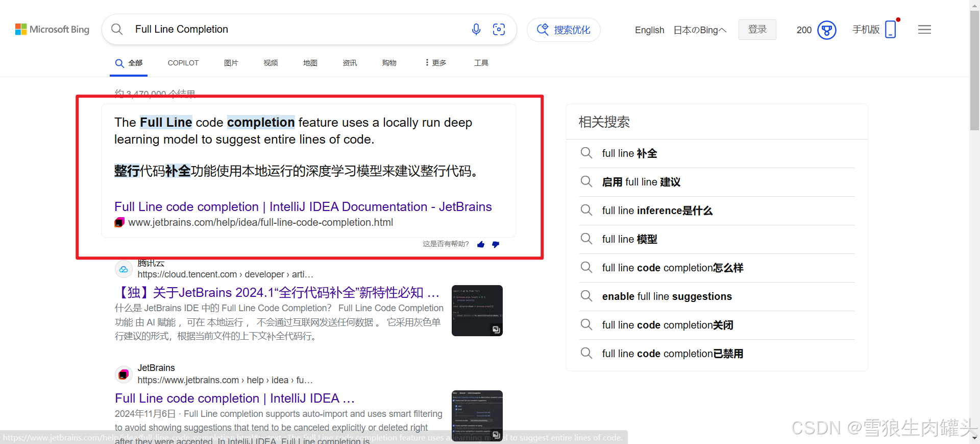This screenshot has height=444, width=980.
Task: Expand the 日本のBing dropdown
Action: [700, 30]
